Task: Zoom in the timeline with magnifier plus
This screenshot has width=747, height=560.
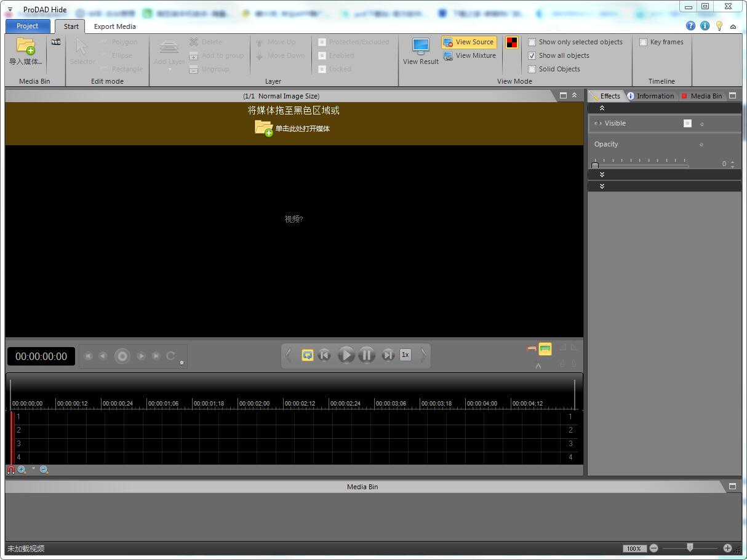Action: [22, 470]
